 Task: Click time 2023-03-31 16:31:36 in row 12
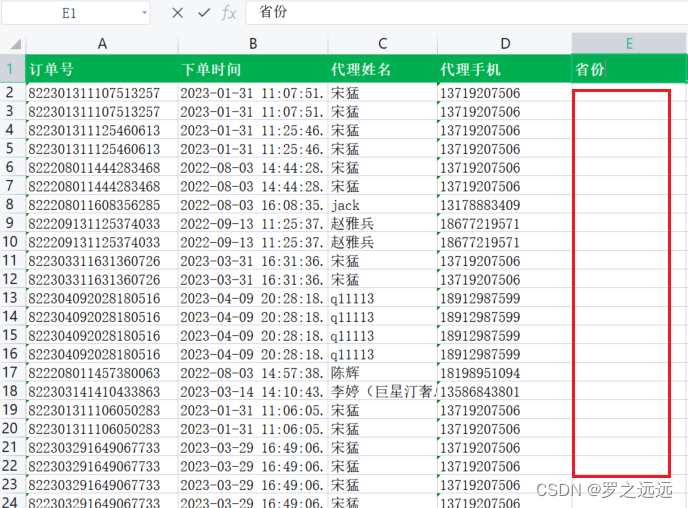point(253,279)
